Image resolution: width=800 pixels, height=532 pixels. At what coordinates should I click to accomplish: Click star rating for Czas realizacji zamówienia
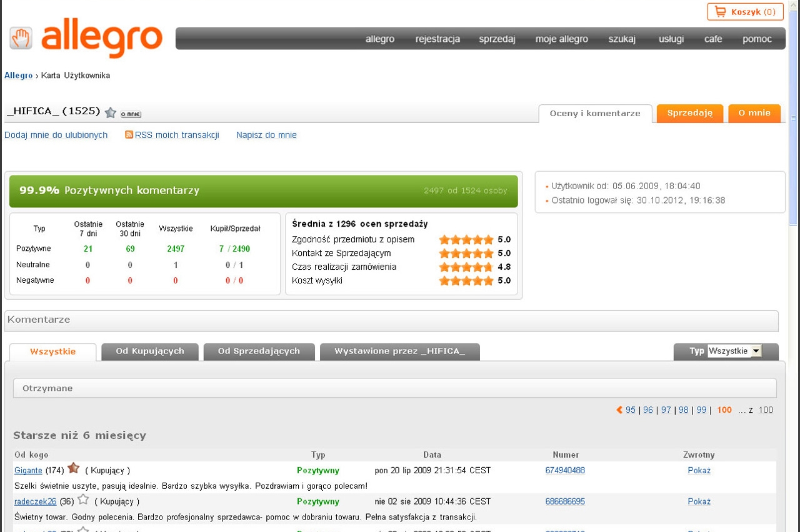466,267
